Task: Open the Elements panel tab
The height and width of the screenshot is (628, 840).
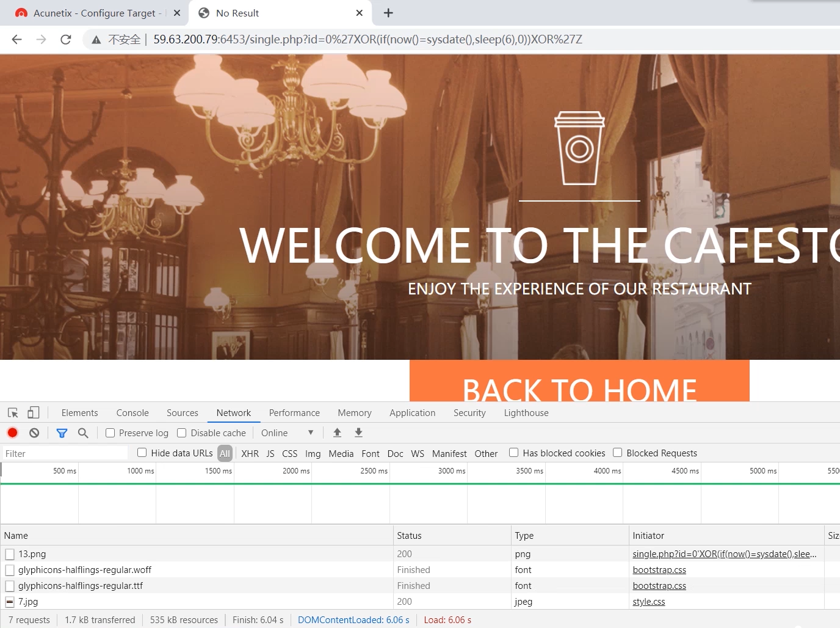Action: pyautogui.click(x=79, y=413)
